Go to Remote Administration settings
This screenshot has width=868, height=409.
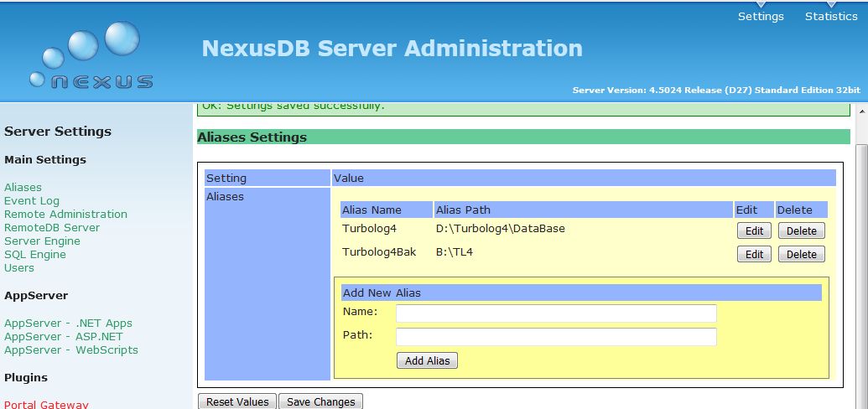pyautogui.click(x=65, y=214)
